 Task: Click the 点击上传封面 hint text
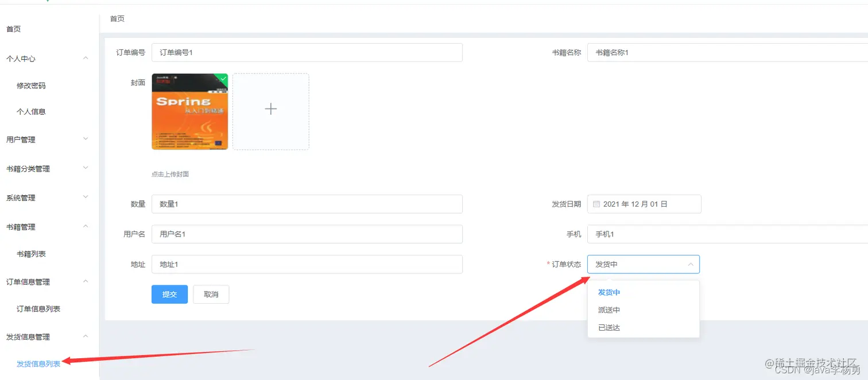click(x=170, y=174)
